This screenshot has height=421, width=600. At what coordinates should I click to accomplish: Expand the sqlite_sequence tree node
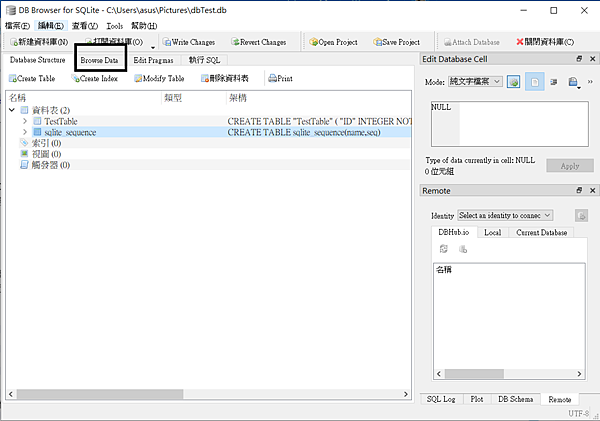pyautogui.click(x=25, y=132)
